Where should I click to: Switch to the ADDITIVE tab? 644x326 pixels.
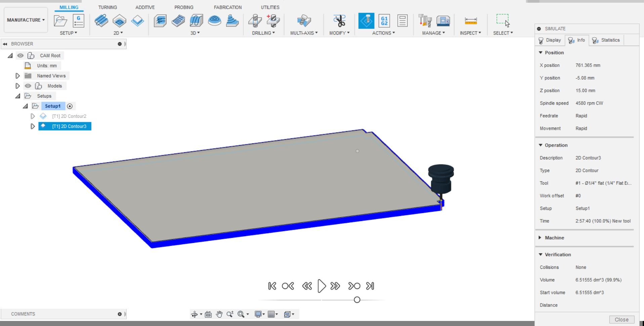click(x=145, y=7)
